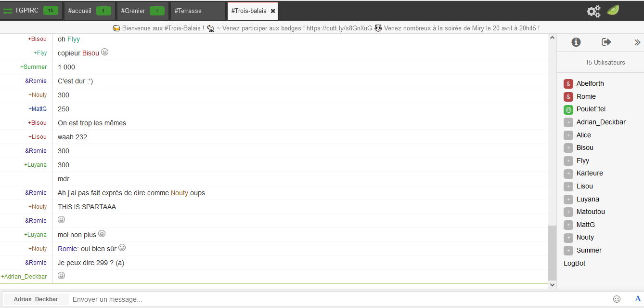Click Abelforth's red ampersand badge
Image resolution: width=644 pixels, height=308 pixels.
568,84
